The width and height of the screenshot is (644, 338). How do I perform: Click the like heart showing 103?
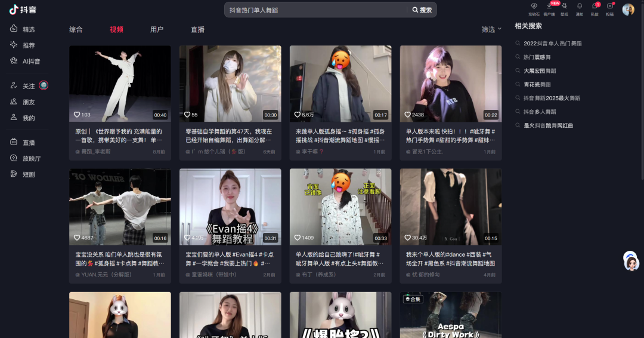point(77,115)
